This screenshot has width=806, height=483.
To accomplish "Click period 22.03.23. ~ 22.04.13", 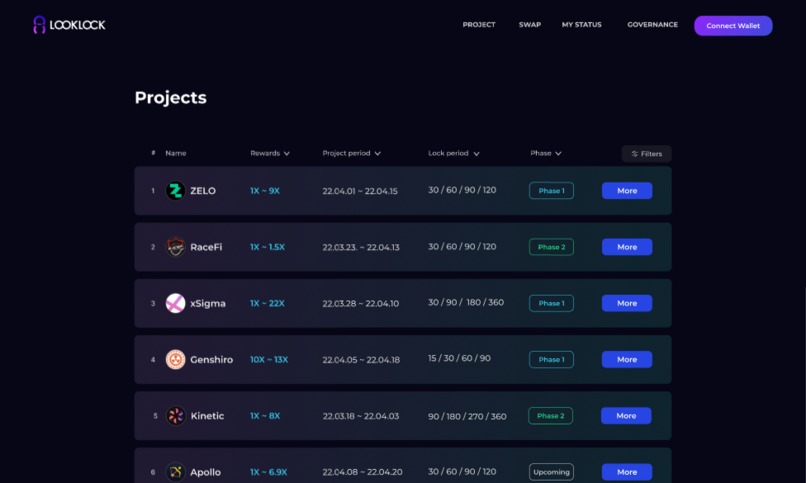I will (361, 247).
